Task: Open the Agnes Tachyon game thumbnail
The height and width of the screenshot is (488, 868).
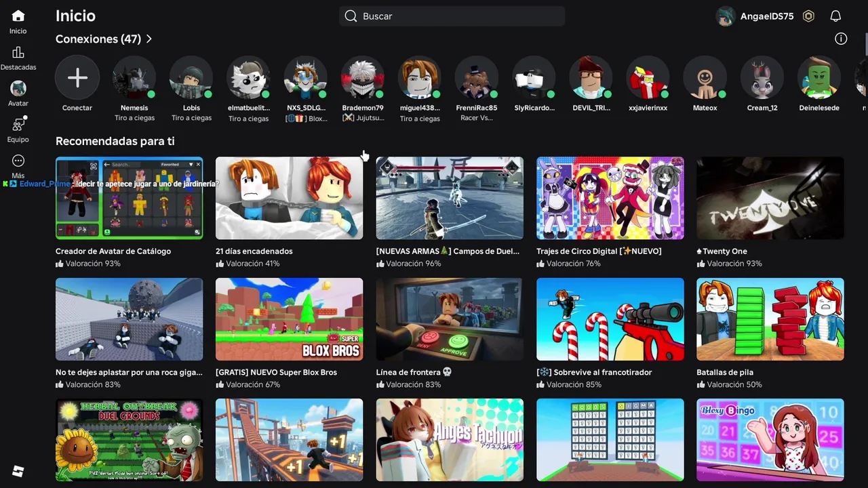Action: [450, 440]
